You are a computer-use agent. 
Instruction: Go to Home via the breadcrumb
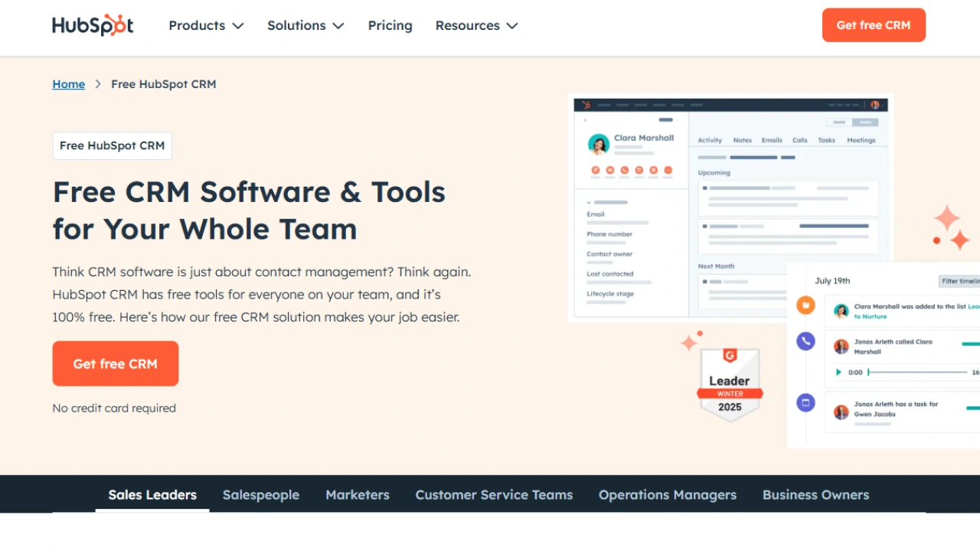[x=69, y=84]
